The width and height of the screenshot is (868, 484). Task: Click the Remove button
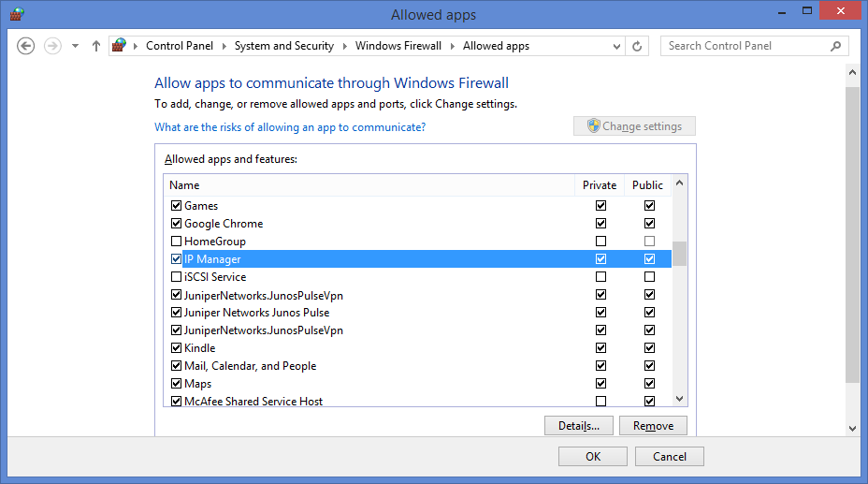[x=653, y=426]
